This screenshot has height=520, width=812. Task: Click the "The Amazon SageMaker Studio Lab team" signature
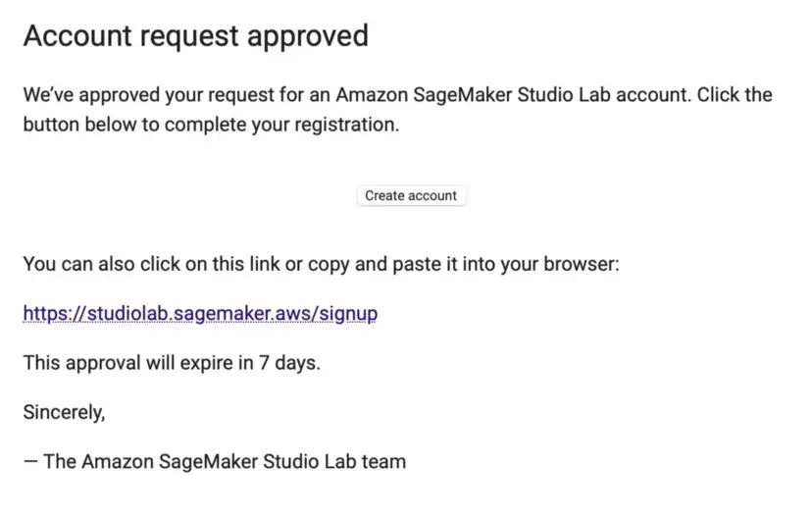coord(225,461)
